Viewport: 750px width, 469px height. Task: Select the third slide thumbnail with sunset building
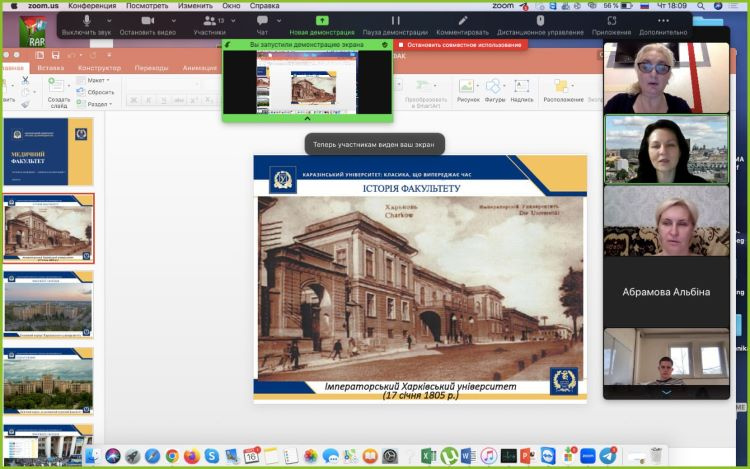(48, 305)
